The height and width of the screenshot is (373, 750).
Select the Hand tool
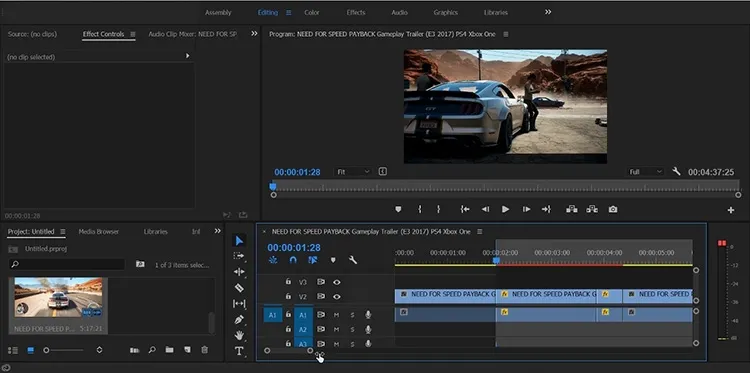point(239,335)
